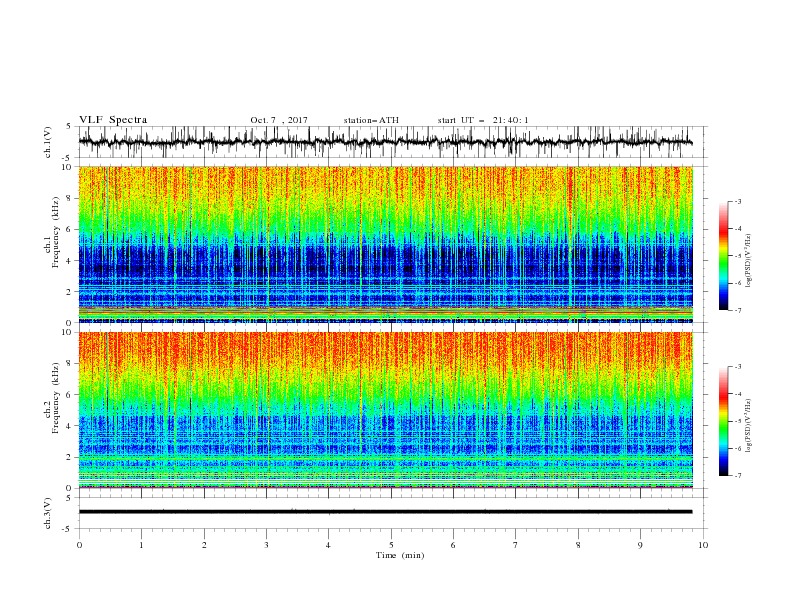Click the "3" tick on the time axis
Screen dimensions: 792x612
(266, 545)
